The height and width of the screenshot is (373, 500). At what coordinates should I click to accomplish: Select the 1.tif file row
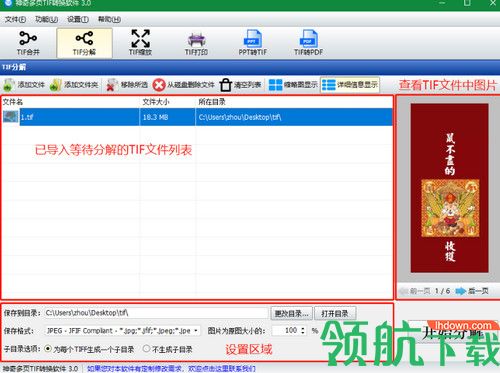197,117
